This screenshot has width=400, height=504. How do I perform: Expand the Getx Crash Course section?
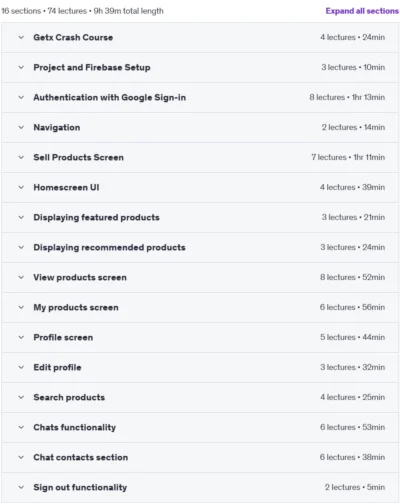click(x=200, y=37)
